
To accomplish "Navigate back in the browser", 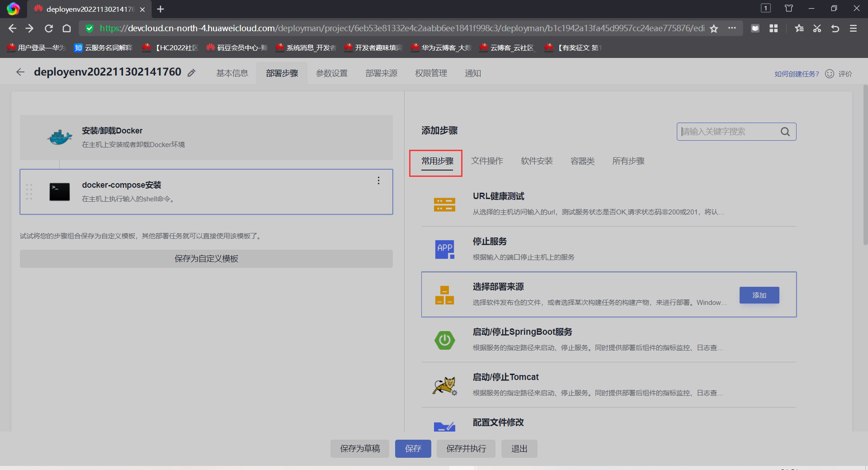I will [x=12, y=28].
